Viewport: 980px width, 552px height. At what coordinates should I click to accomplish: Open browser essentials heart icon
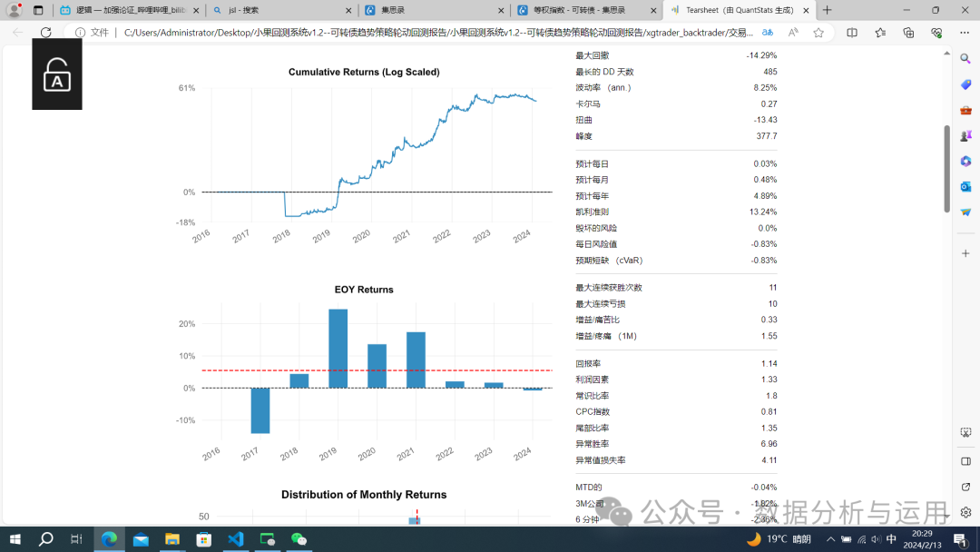pos(936,33)
